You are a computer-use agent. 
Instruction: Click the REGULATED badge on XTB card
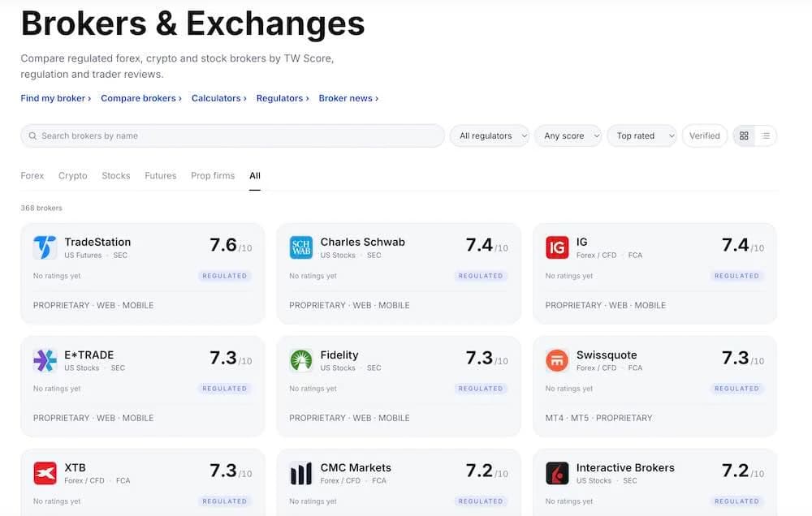225,501
